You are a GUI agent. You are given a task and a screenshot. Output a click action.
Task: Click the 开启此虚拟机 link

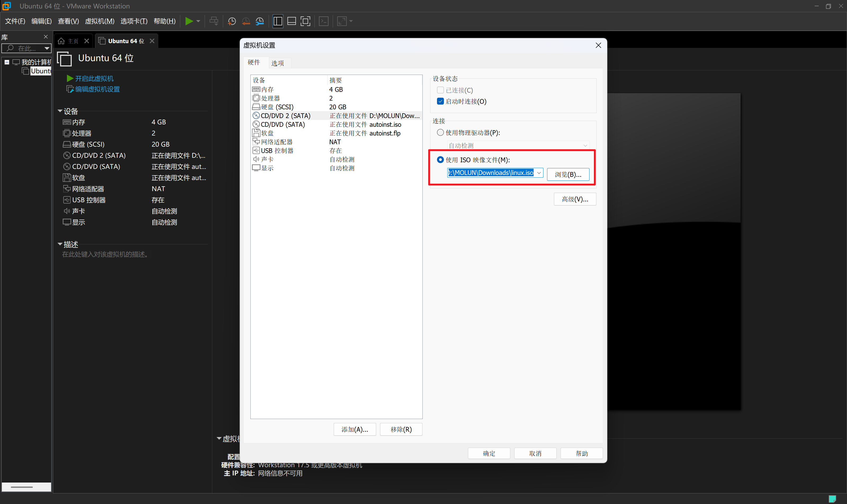[94, 78]
